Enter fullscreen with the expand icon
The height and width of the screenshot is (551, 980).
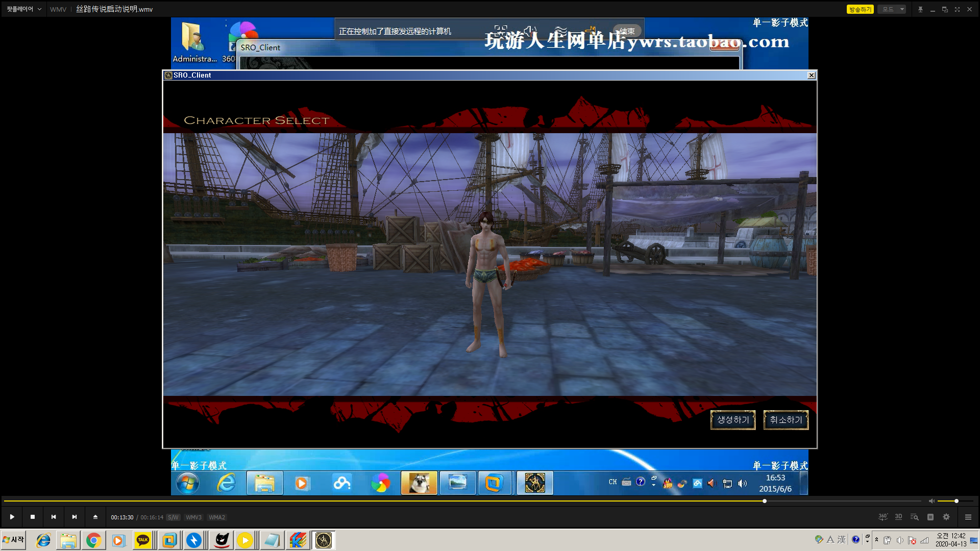[957, 9]
